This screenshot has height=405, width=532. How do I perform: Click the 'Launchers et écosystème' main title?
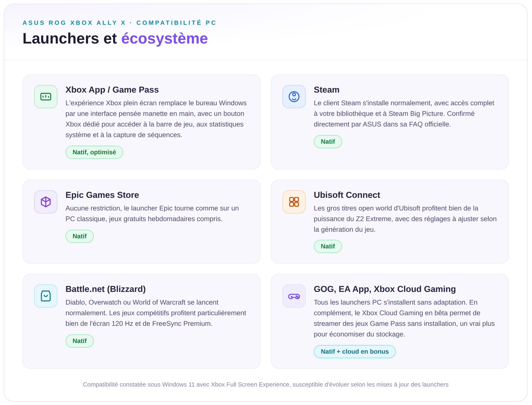(115, 38)
